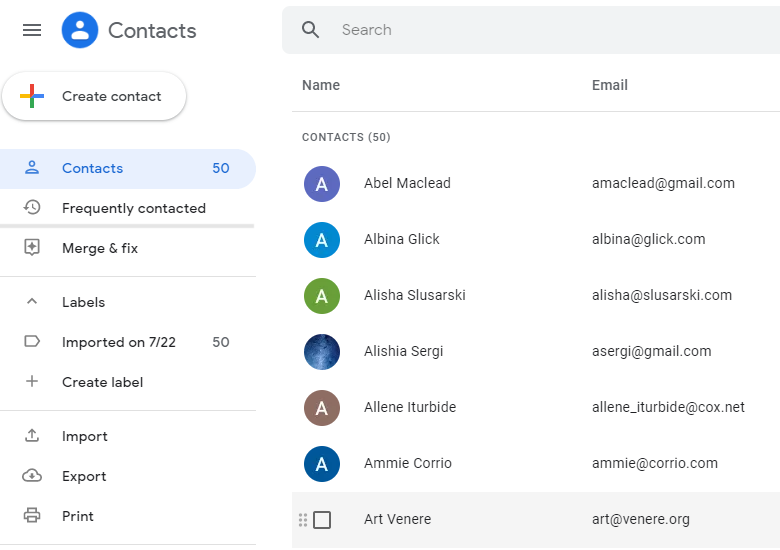Click the email albina@glick.com
Image resolution: width=780 pixels, height=550 pixels.
point(648,239)
